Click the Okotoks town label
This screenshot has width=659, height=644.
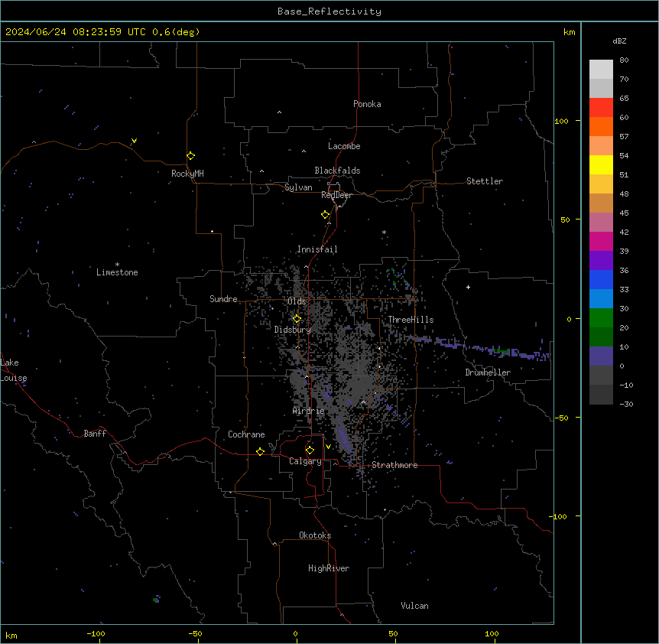(x=315, y=535)
